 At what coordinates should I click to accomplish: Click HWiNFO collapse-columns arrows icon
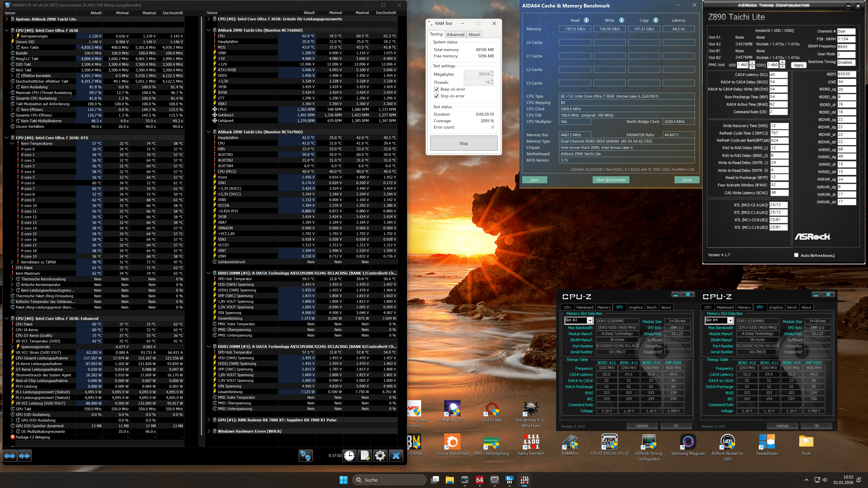pyautogui.click(x=24, y=456)
